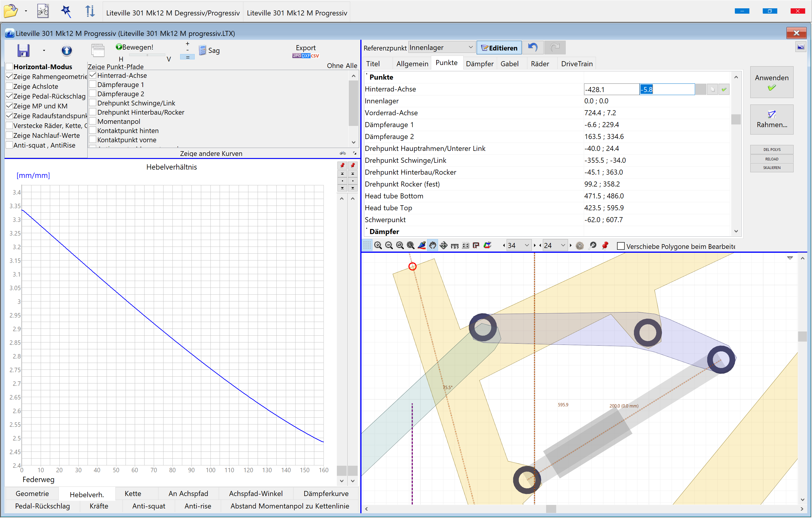The width and height of the screenshot is (812, 518).
Task: Click the bicycle document icon
Action: tap(43, 11)
